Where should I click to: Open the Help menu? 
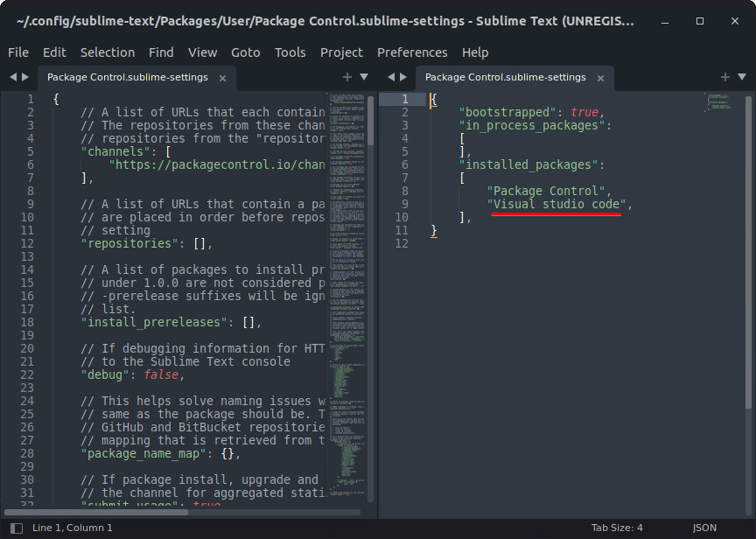point(475,52)
